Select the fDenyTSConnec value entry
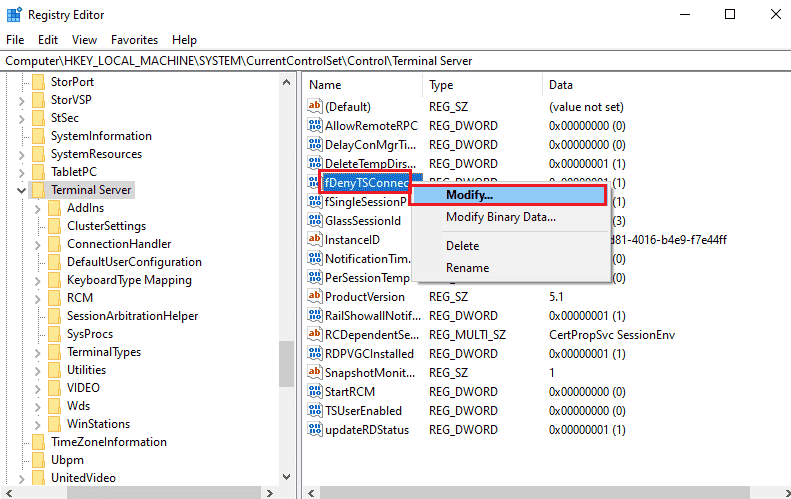791x499 pixels. pyautogui.click(x=365, y=183)
